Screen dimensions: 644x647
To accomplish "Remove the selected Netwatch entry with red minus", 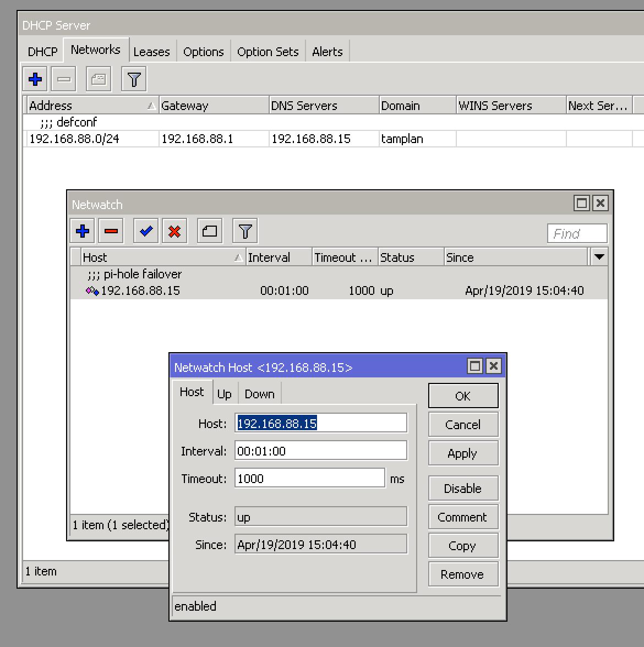I will tap(111, 231).
